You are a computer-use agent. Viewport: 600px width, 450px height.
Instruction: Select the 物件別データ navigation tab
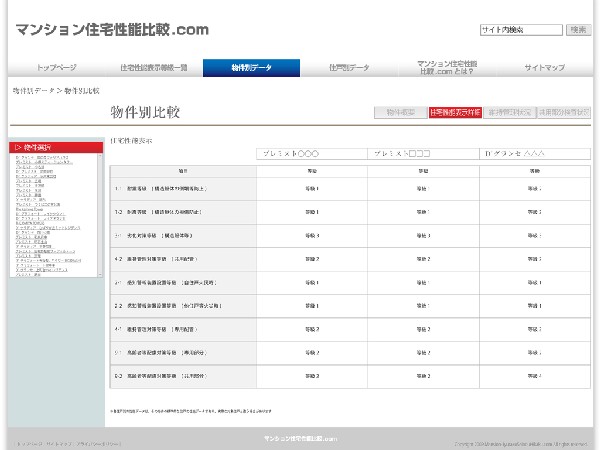pos(250,68)
